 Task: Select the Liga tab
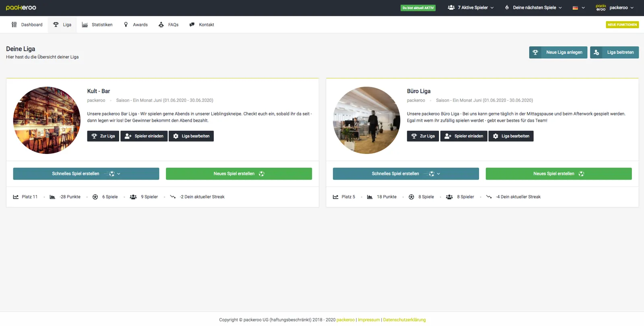tap(62, 25)
